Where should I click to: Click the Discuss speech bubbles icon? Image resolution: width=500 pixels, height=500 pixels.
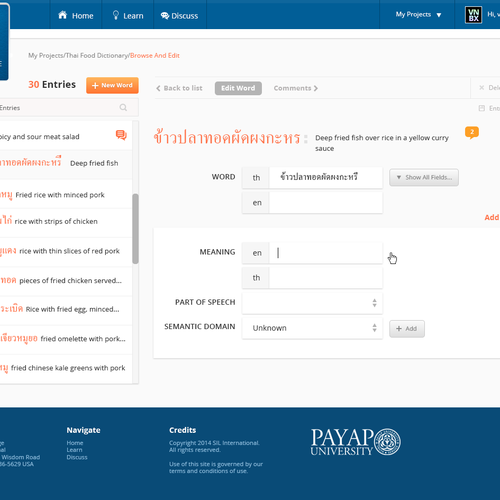click(165, 15)
